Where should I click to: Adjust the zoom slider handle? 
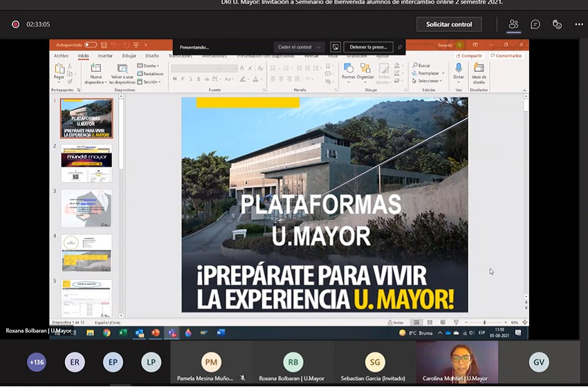[x=484, y=323]
